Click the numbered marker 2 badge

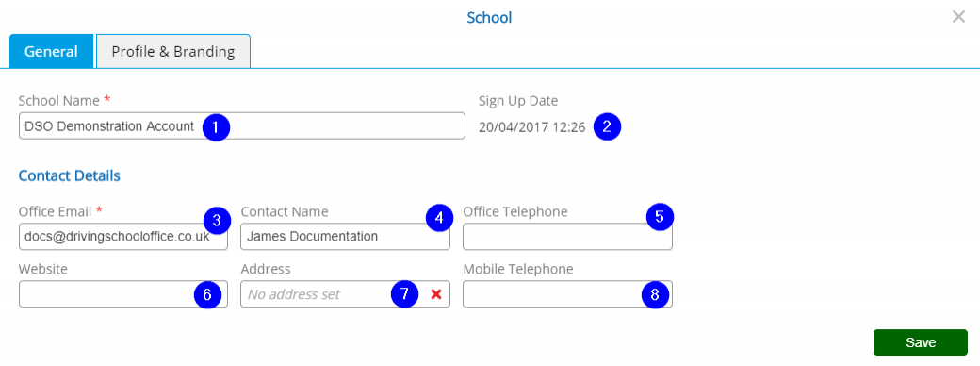[606, 126]
